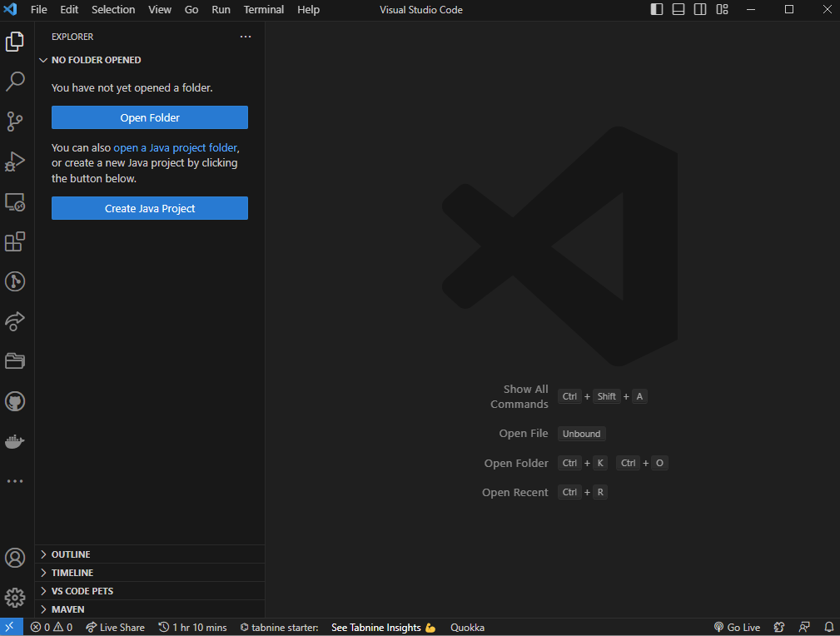The width and height of the screenshot is (840, 636).
Task: Expand the OUTLINE section
Action: click(x=150, y=554)
